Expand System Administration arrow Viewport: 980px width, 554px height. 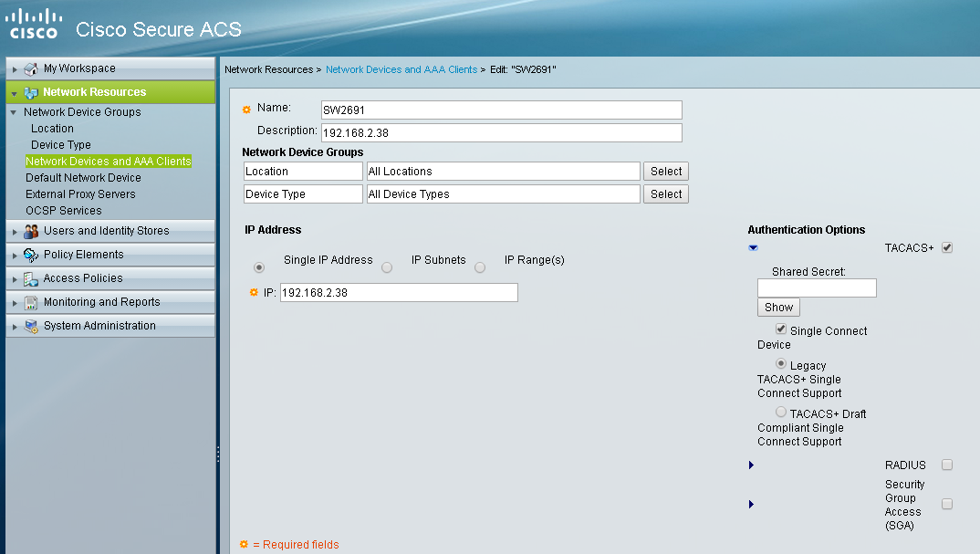point(15,327)
